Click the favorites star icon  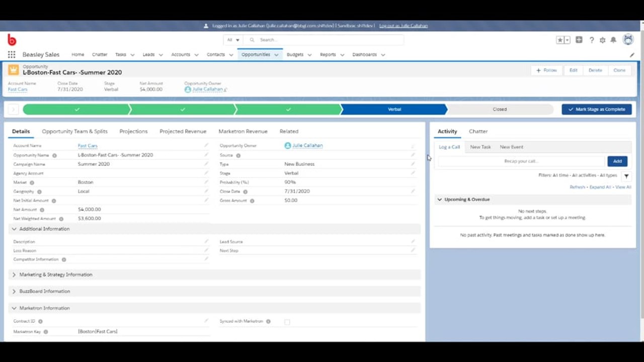[x=560, y=40]
